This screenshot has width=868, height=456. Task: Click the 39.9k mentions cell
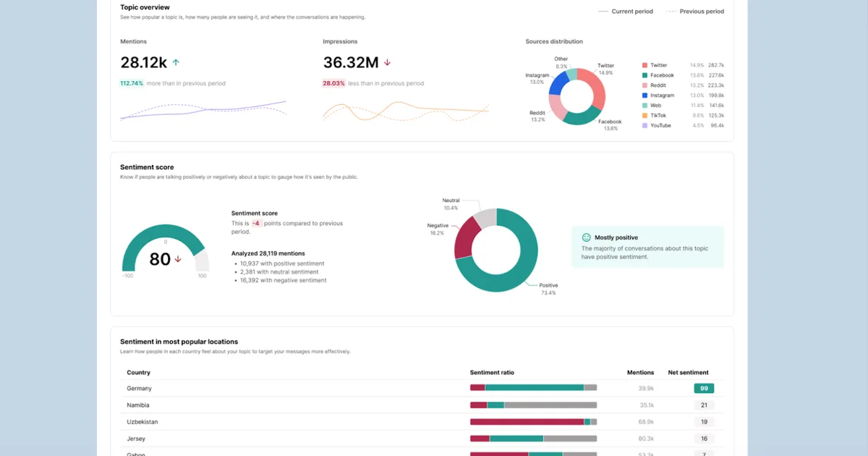pyautogui.click(x=646, y=389)
